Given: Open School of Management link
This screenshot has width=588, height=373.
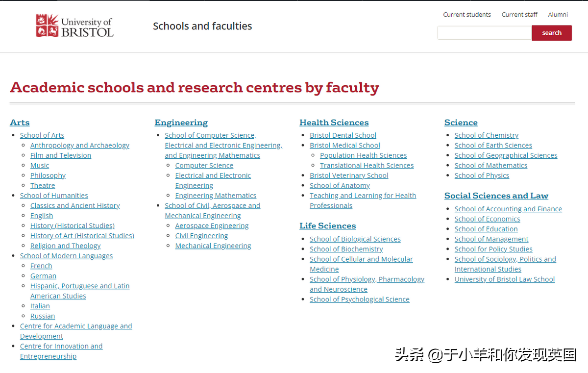Looking at the screenshot, I should (x=491, y=239).
